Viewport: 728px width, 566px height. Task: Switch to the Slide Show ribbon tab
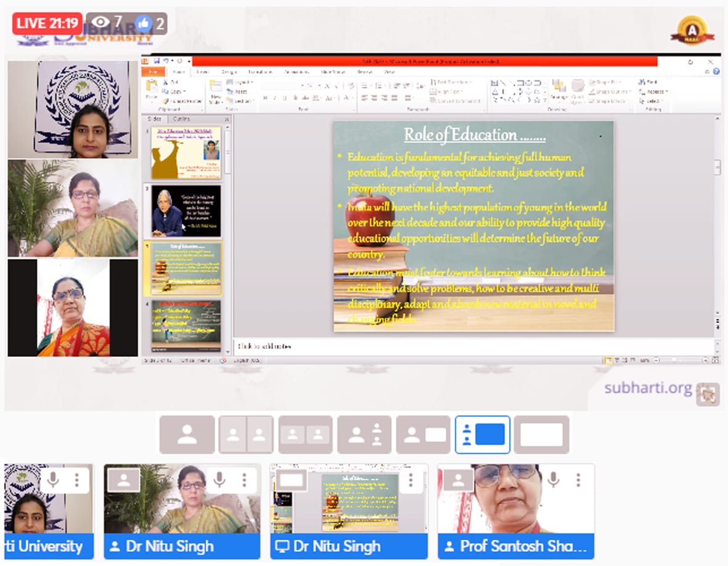click(x=332, y=72)
